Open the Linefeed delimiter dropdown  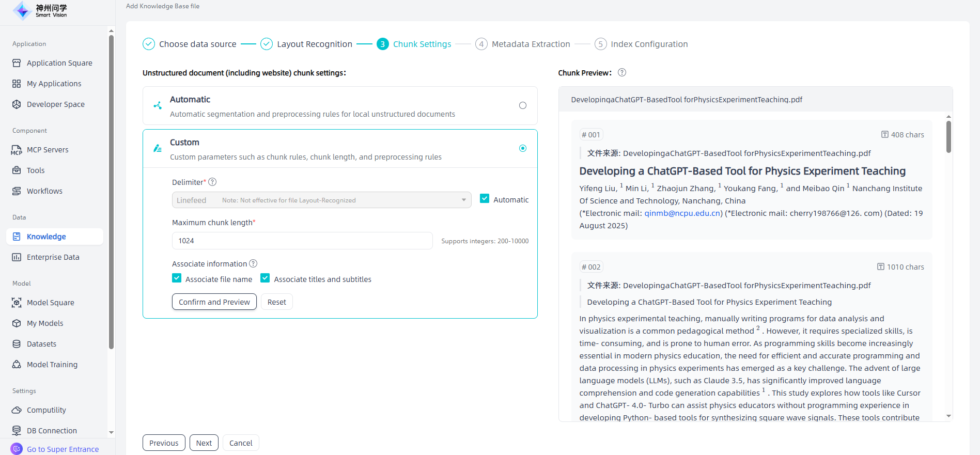tap(321, 200)
